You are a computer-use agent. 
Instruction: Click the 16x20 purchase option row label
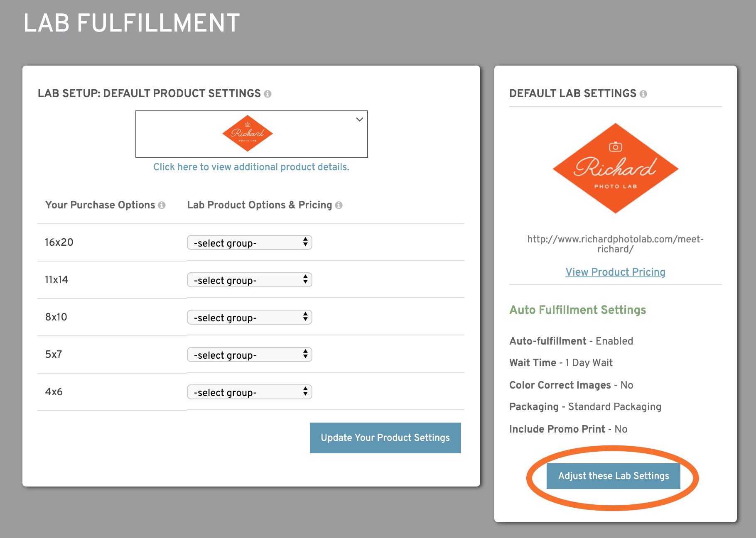click(59, 242)
